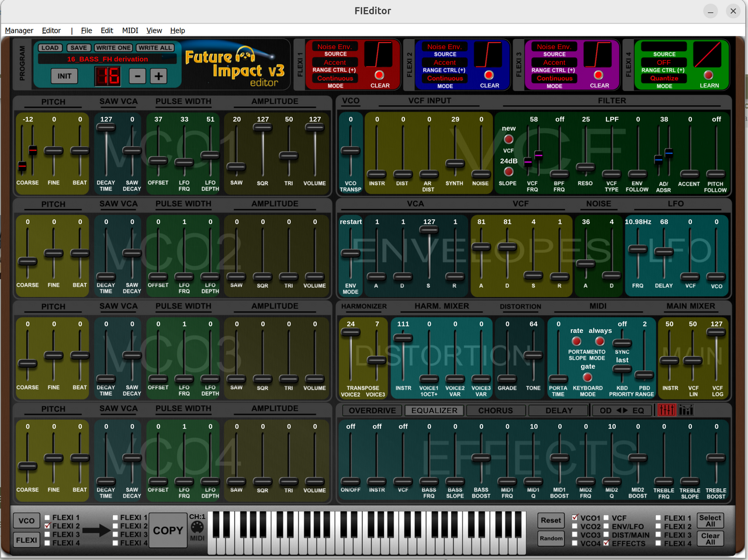This screenshot has width=748, height=560.
Task: Click the CLEAR LED in blue FLEXI 2
Action: click(489, 75)
